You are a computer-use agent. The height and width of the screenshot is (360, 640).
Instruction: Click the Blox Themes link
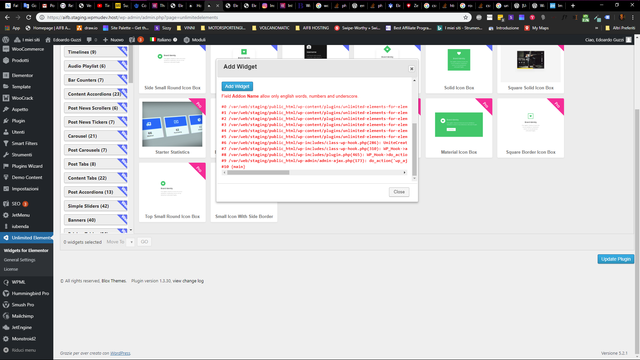113,281
